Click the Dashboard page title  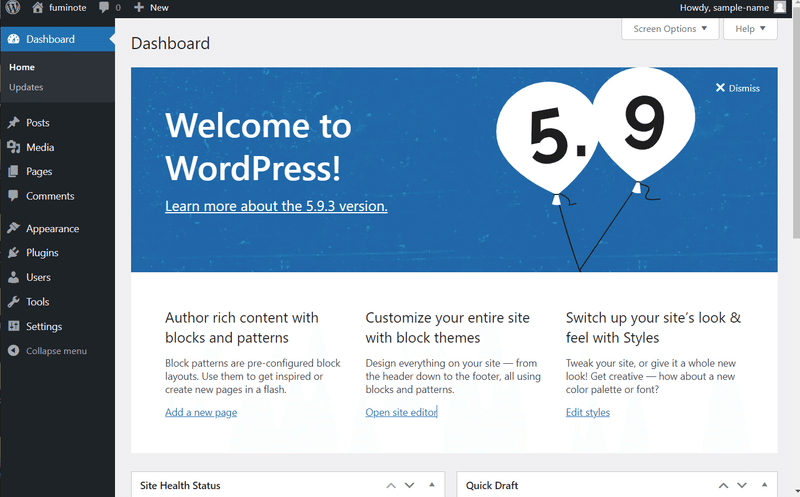(x=170, y=43)
